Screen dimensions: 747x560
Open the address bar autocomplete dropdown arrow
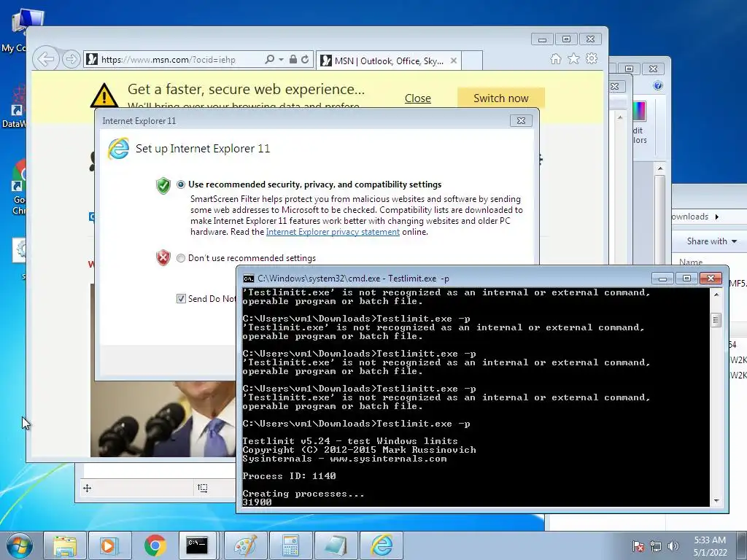coord(281,60)
